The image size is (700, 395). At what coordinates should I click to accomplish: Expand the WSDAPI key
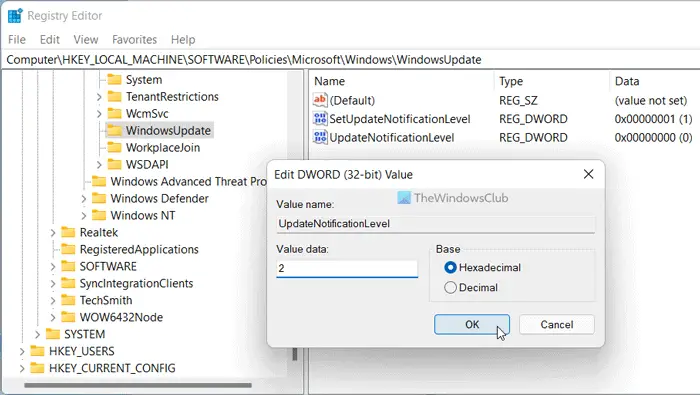coord(99,165)
